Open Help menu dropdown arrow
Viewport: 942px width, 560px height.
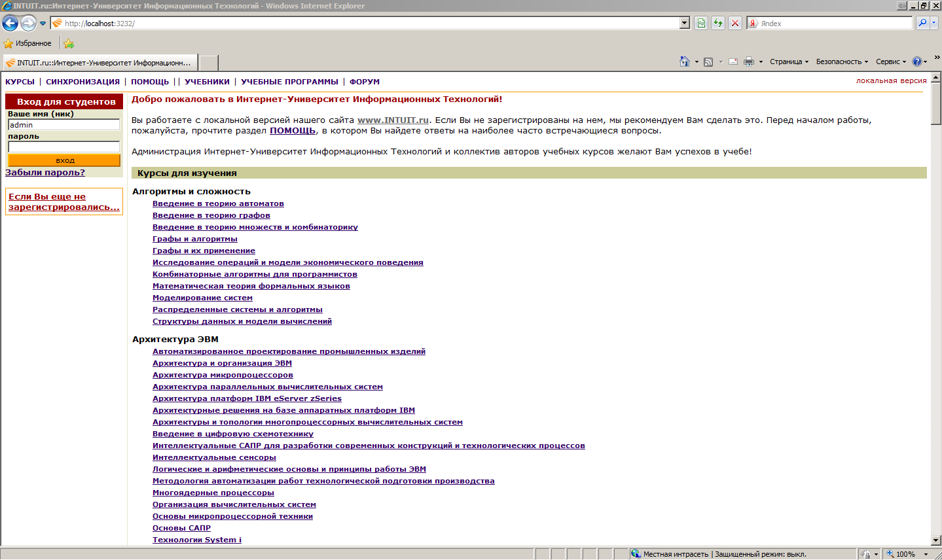click(925, 61)
